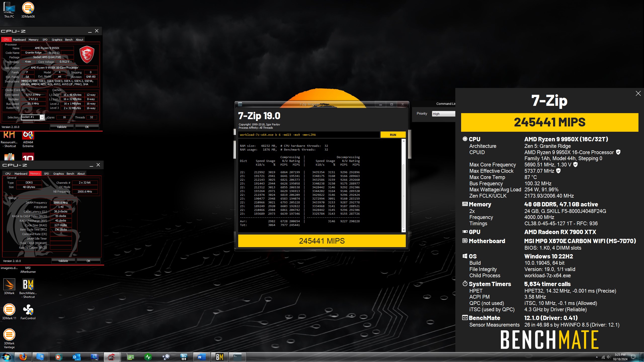Open Bench tab in upper CPU-Z

[x=69, y=40]
